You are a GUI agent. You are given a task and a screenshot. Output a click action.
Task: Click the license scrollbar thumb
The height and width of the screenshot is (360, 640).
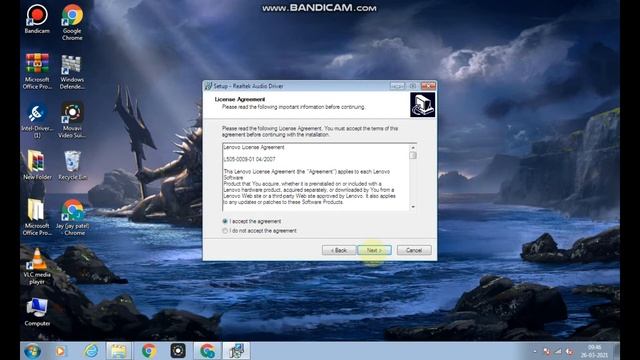coord(413,156)
